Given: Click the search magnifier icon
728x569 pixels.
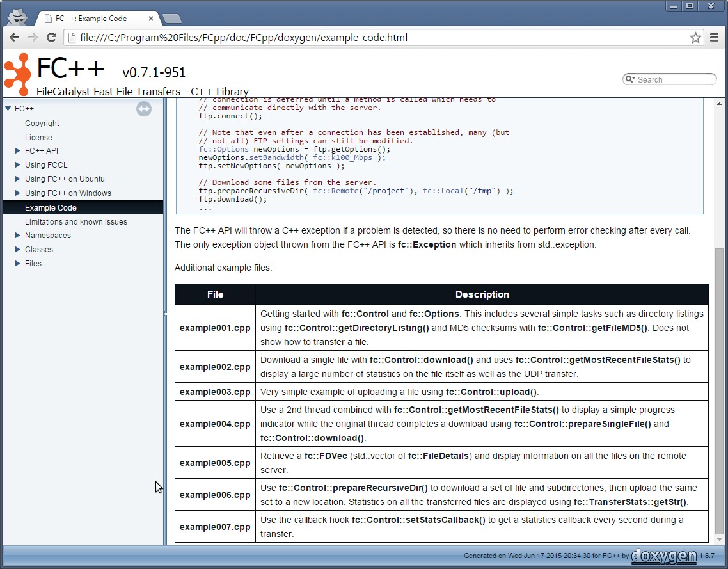Looking at the screenshot, I should click(629, 79).
